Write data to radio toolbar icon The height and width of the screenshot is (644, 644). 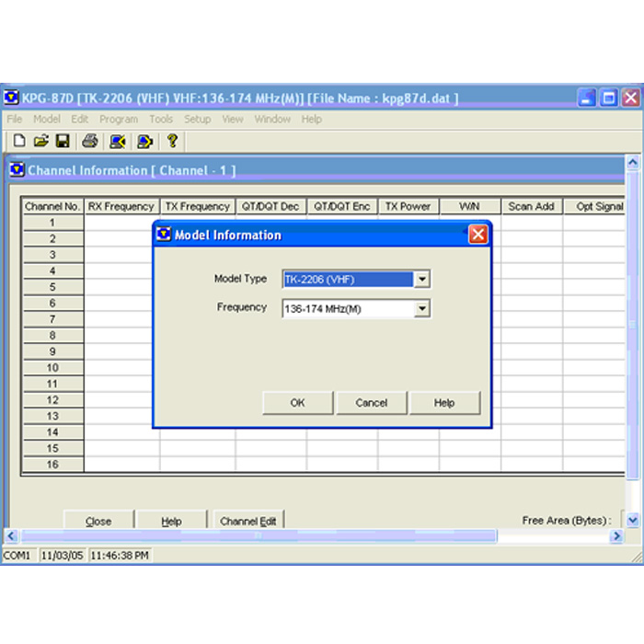144,142
